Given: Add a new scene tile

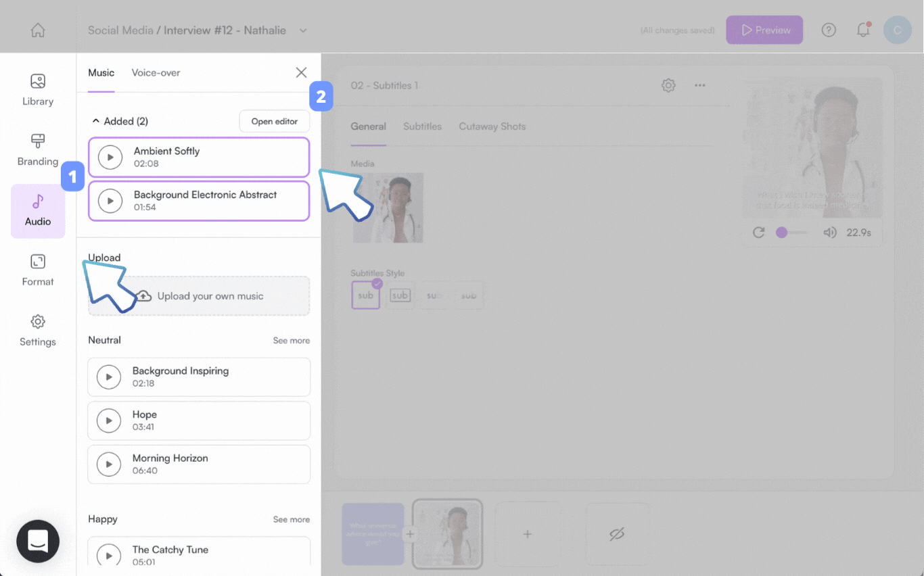Looking at the screenshot, I should (528, 533).
